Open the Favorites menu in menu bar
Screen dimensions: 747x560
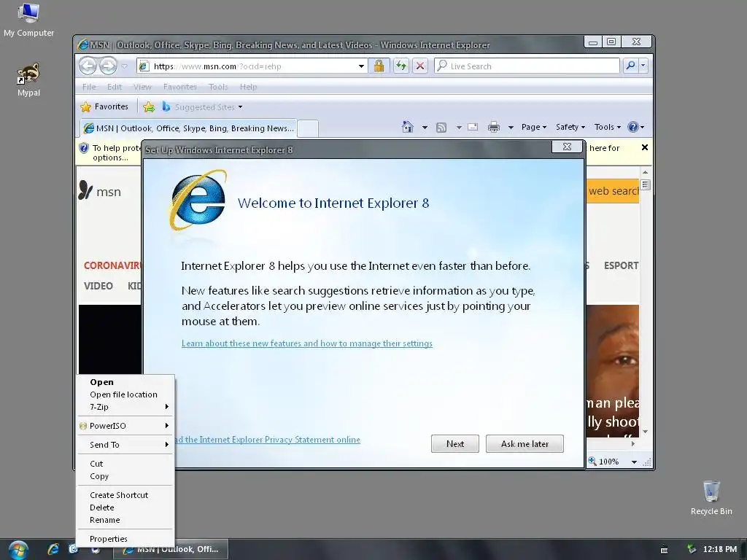[x=179, y=87]
